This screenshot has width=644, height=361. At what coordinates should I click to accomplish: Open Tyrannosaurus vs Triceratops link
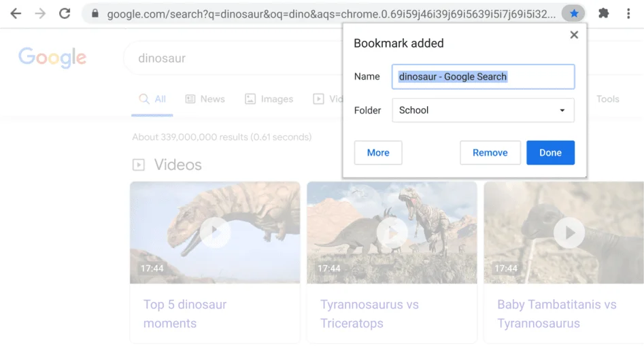click(x=369, y=313)
